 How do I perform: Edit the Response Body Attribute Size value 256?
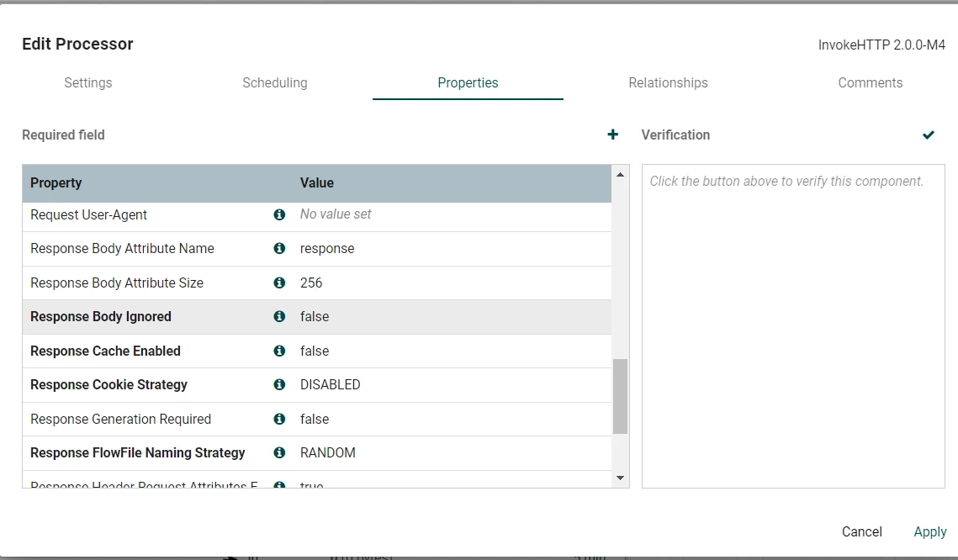tap(311, 283)
